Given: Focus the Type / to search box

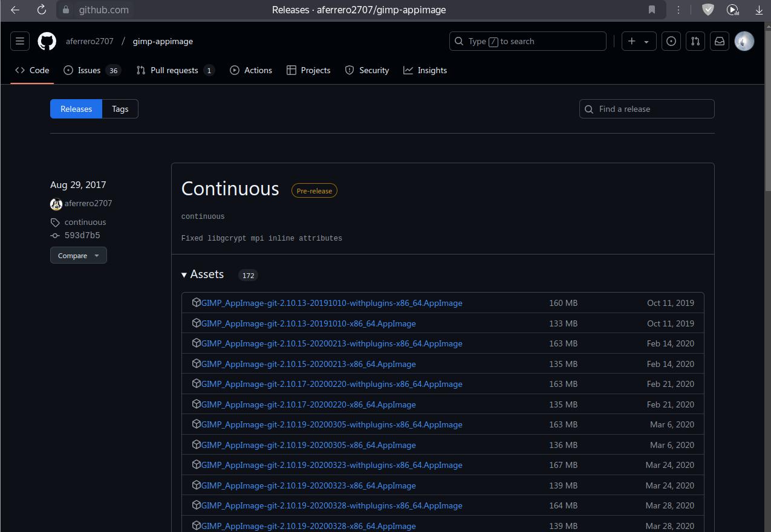Looking at the screenshot, I should [528, 41].
